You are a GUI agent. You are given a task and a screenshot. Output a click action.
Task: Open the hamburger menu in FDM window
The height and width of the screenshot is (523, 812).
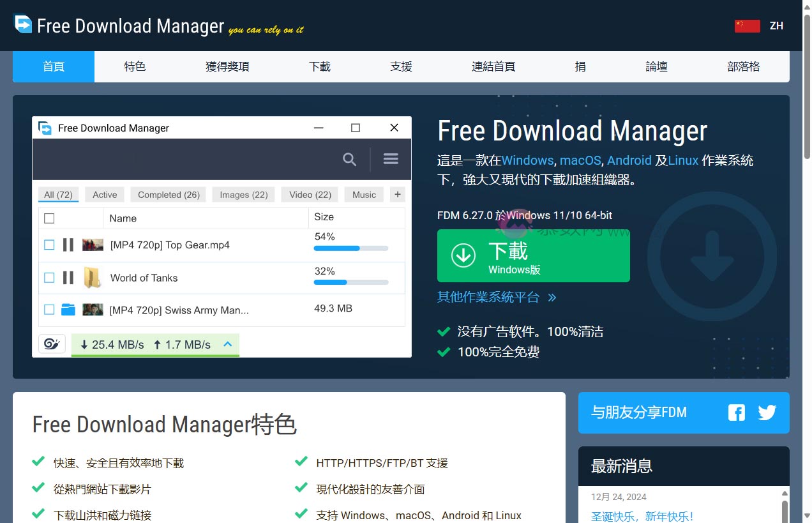coord(390,158)
